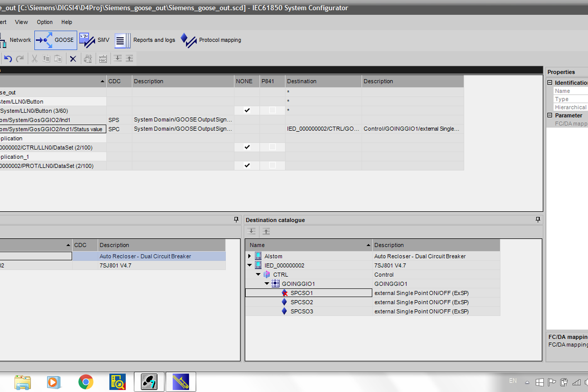This screenshot has height=392, width=588.
Task: Open the View menu
Action: tap(21, 22)
